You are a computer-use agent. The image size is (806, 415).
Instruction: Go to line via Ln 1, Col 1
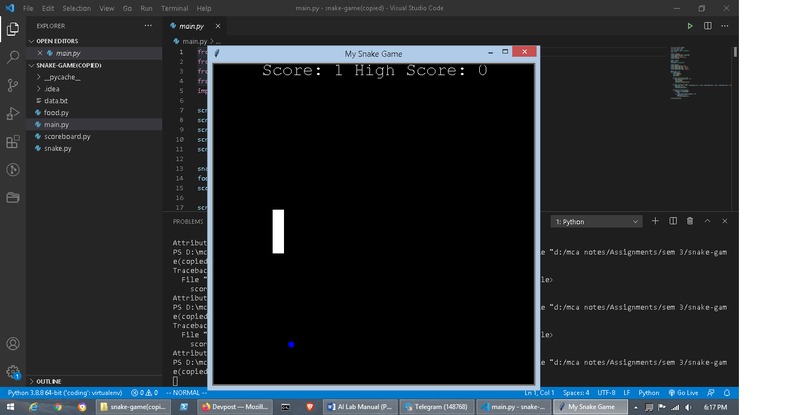(539, 392)
